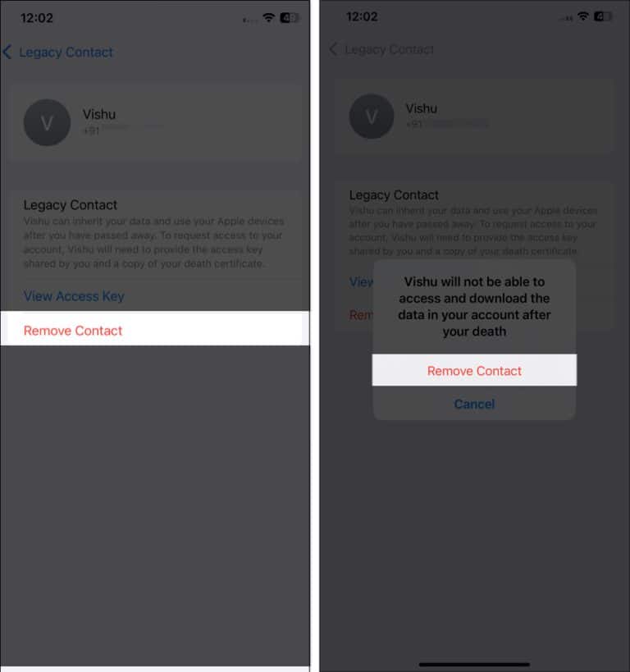Tap Vishu name on left screen
Viewport: 630px width, 672px height.
pyautogui.click(x=99, y=114)
